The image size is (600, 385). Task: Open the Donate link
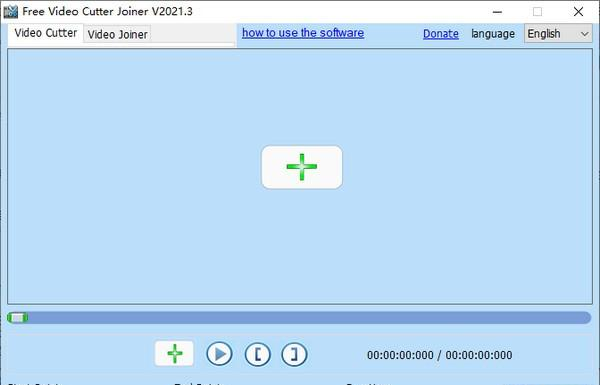441,34
